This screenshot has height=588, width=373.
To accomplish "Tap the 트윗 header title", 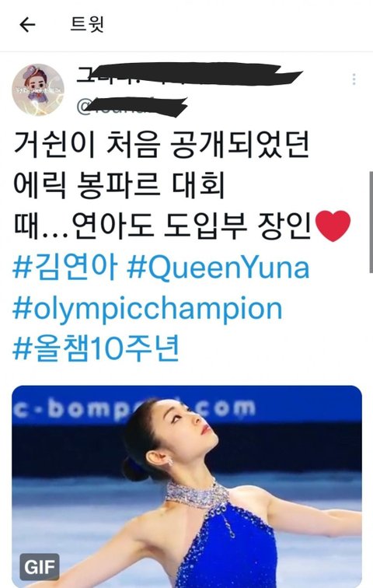I will (x=87, y=25).
